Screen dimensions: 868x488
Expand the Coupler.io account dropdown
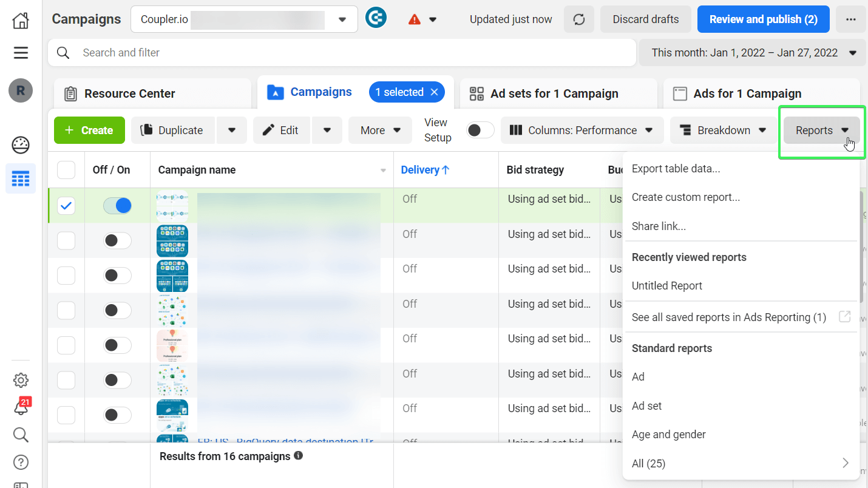[244, 19]
